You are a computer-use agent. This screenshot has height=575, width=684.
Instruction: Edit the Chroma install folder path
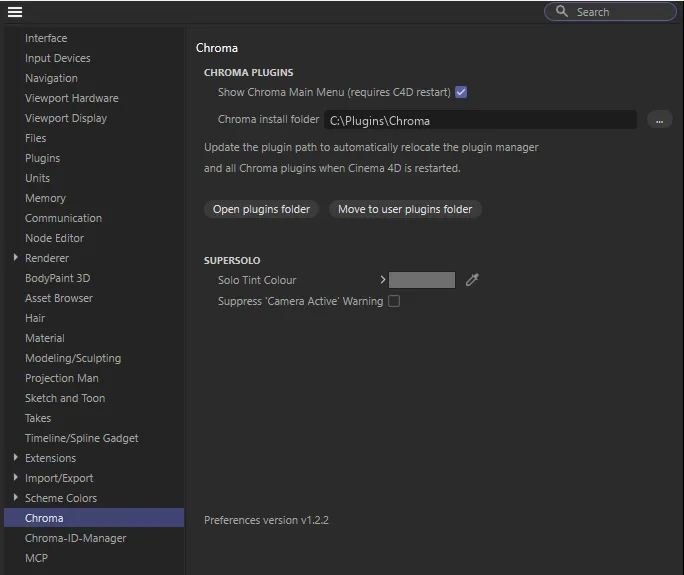[x=480, y=120]
